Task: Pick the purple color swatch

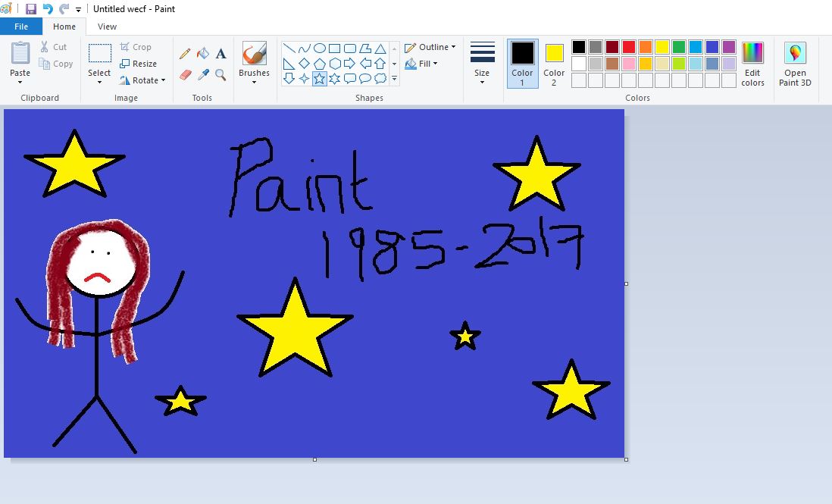Action: [x=729, y=47]
